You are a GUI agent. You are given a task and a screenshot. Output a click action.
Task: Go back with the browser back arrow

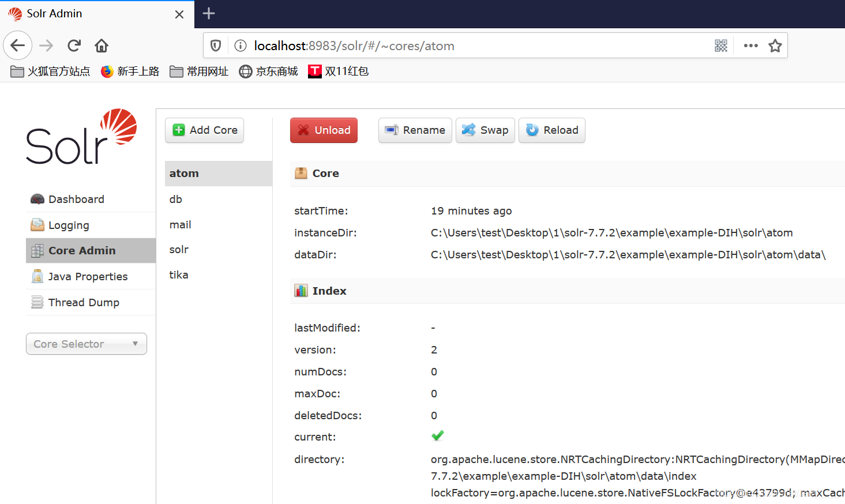18,46
